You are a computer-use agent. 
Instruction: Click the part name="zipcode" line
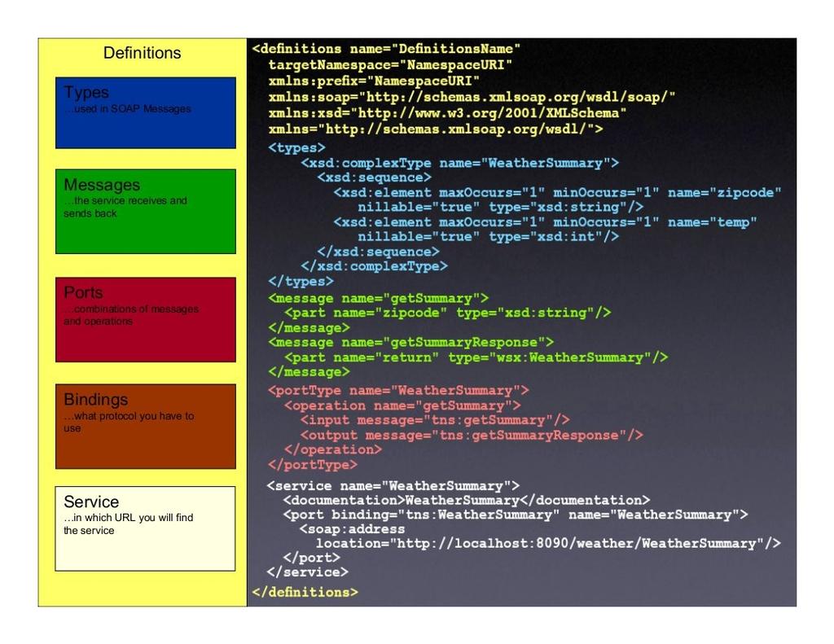pos(447,313)
